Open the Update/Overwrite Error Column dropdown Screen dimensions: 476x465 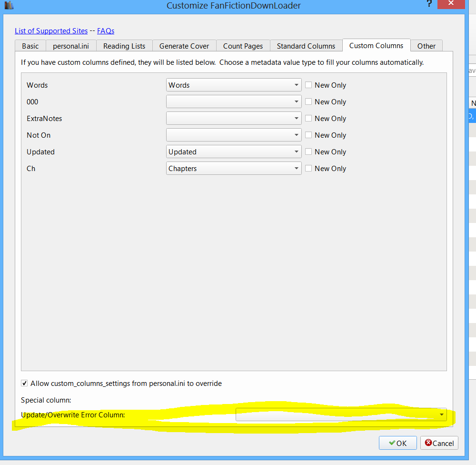click(341, 414)
